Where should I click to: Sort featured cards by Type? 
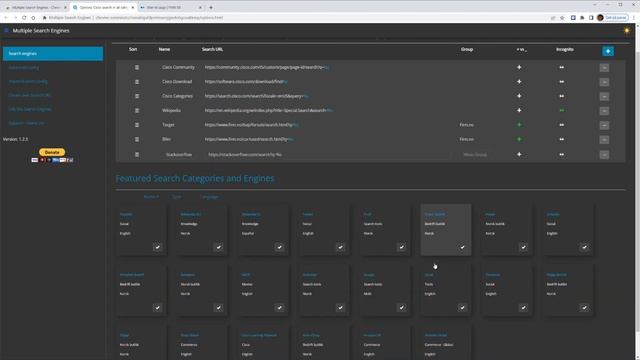(176, 197)
